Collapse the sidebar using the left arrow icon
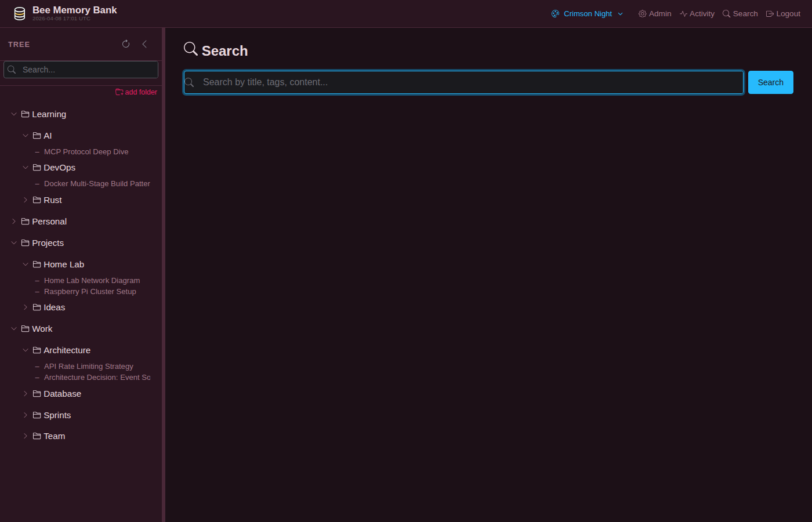The image size is (812, 522). [x=144, y=44]
